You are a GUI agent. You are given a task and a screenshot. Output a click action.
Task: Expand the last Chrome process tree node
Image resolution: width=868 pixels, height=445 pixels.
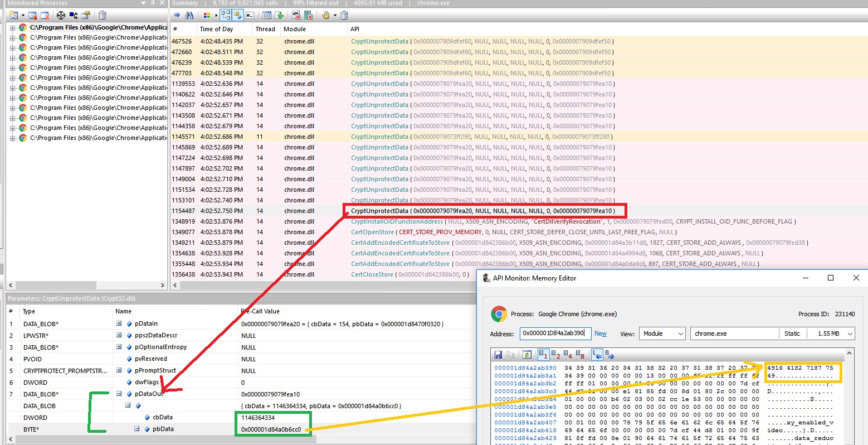click(x=13, y=138)
